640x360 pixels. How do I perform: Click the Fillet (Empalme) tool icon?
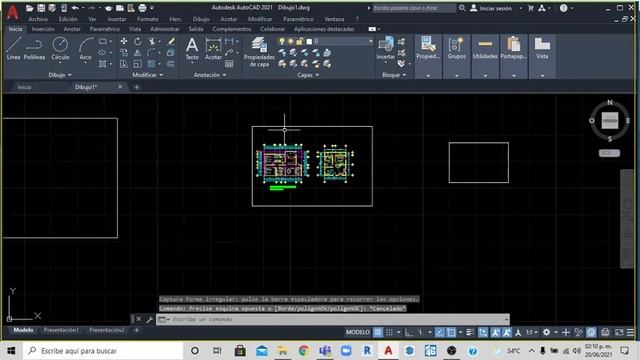coord(151,53)
